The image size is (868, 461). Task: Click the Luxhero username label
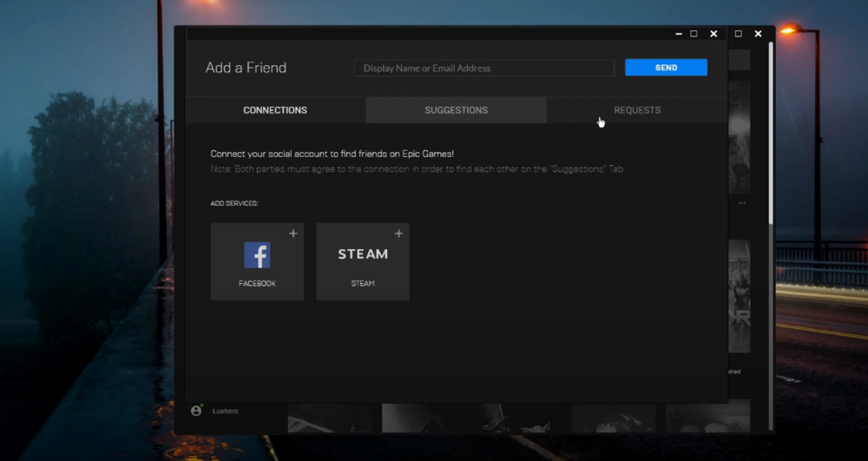click(x=225, y=411)
